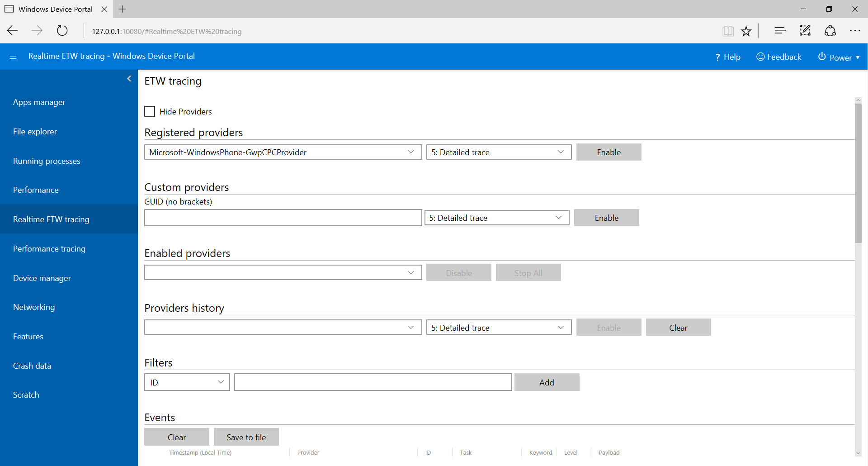Open Edge favorites with the star icon
Screen dimensions: 868x466
746,31
